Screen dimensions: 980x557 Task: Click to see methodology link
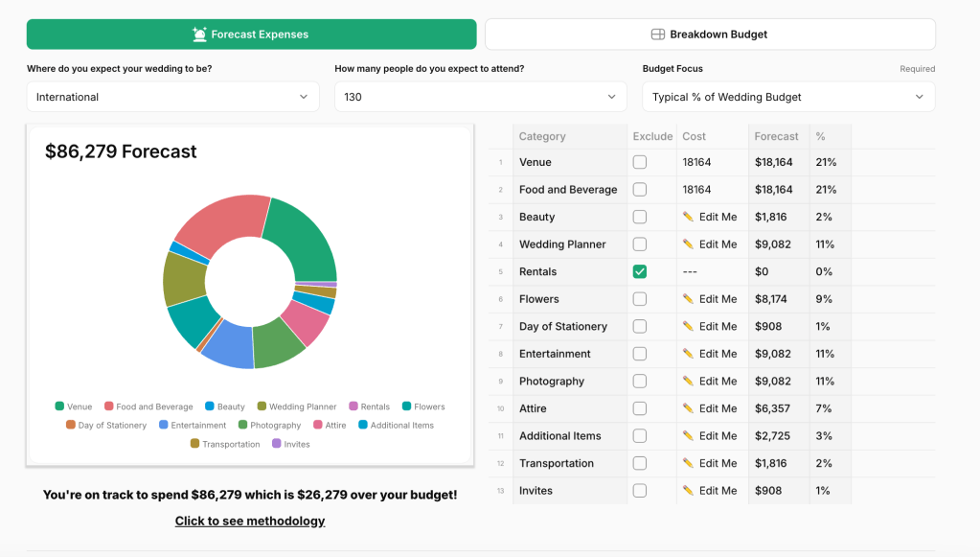250,522
